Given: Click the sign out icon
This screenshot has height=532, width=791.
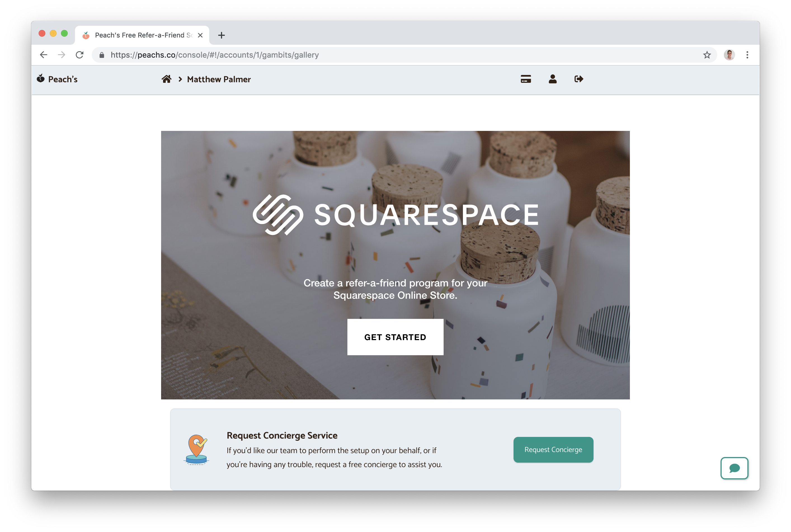Looking at the screenshot, I should [x=579, y=79].
